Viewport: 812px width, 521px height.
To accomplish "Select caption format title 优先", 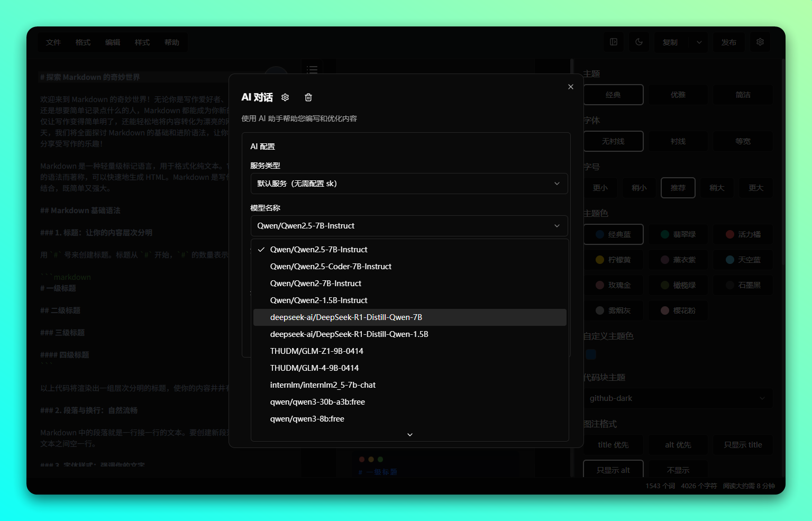I will click(x=613, y=445).
